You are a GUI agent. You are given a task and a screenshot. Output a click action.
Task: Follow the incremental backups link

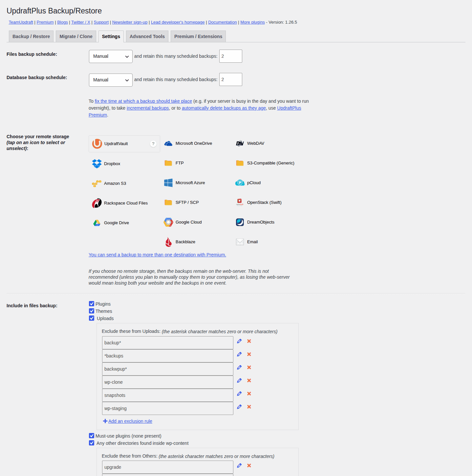[x=148, y=108]
